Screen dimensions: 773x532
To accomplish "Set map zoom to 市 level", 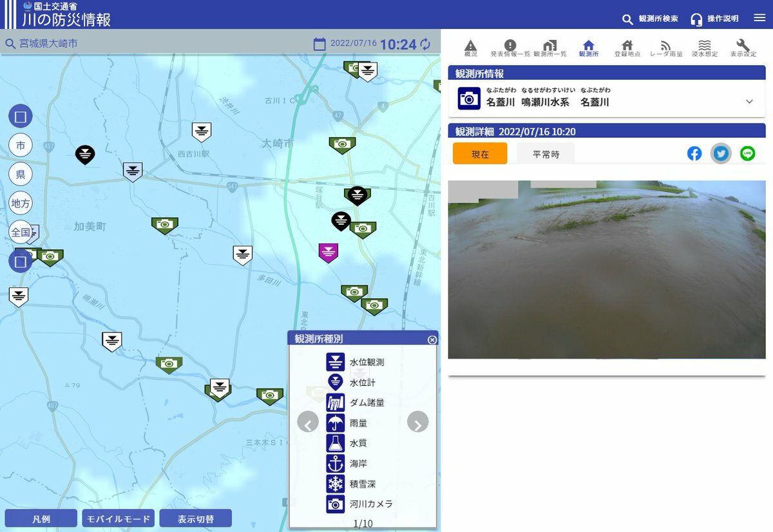I will click(x=21, y=146).
